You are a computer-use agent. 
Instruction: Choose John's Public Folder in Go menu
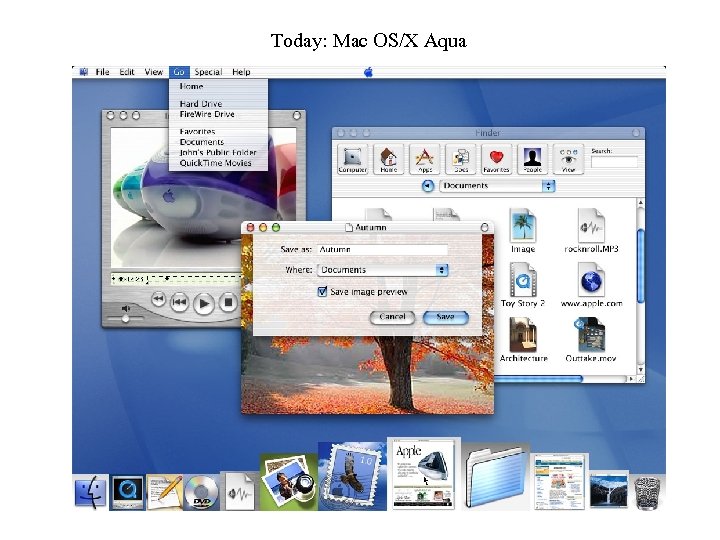point(218,152)
